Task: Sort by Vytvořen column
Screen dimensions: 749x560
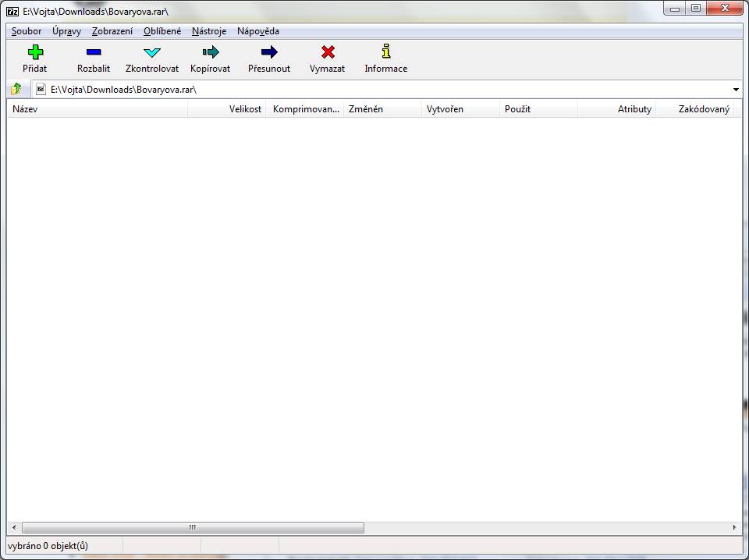Action: coord(460,109)
